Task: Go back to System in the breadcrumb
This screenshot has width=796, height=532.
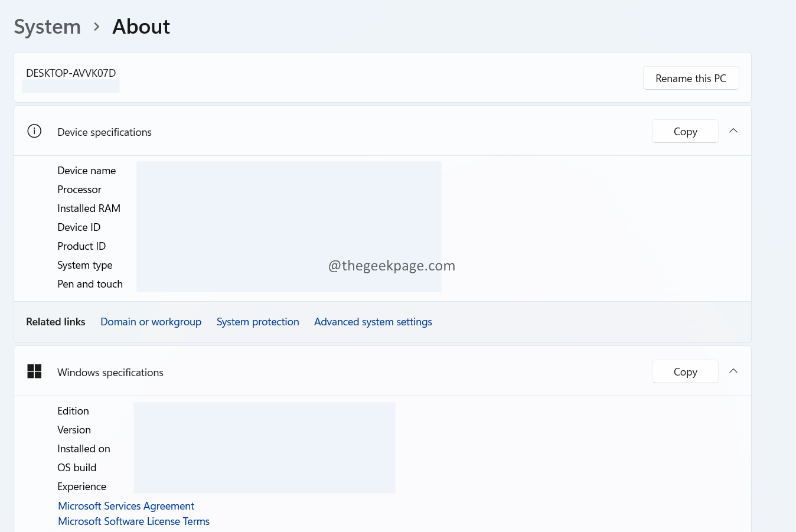Action: coord(47,27)
